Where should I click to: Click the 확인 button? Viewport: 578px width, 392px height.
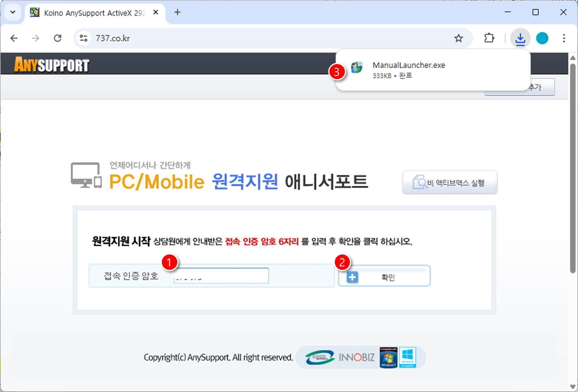coord(384,276)
